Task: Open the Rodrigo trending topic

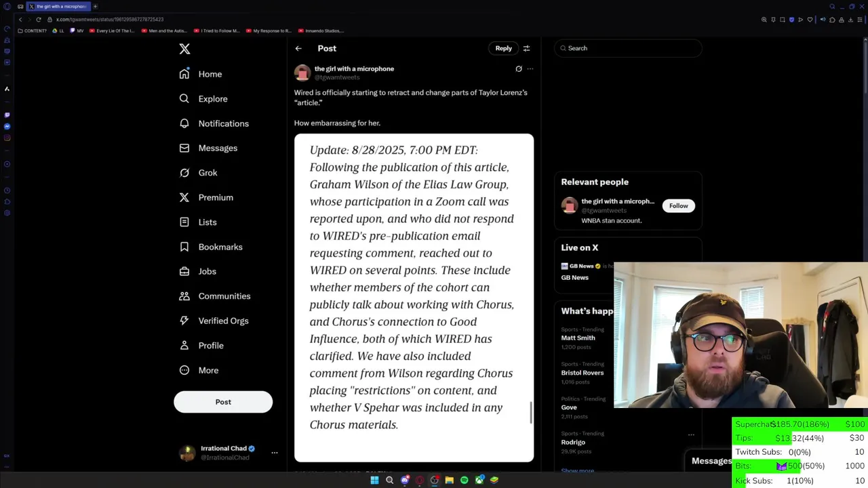Action: (573, 442)
